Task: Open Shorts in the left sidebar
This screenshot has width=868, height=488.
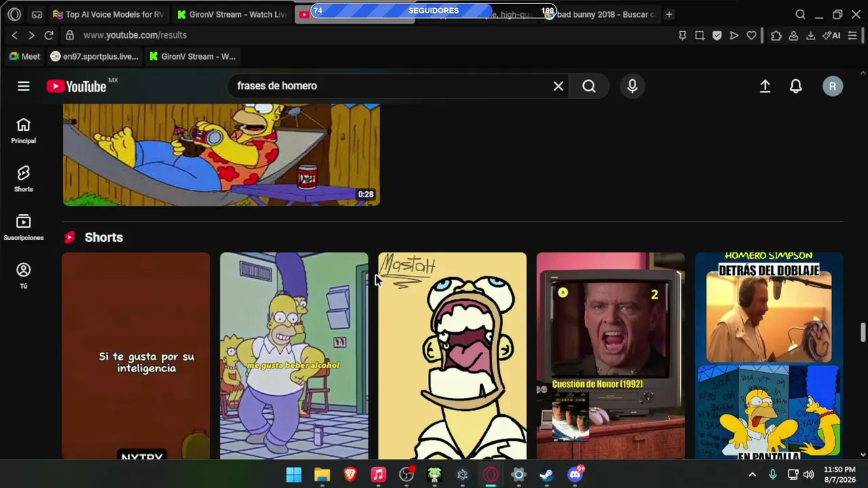Action: 24,179
